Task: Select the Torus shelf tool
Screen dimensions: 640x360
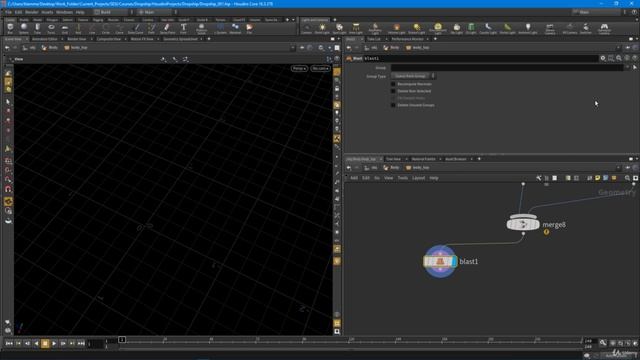Action: pos(51,28)
